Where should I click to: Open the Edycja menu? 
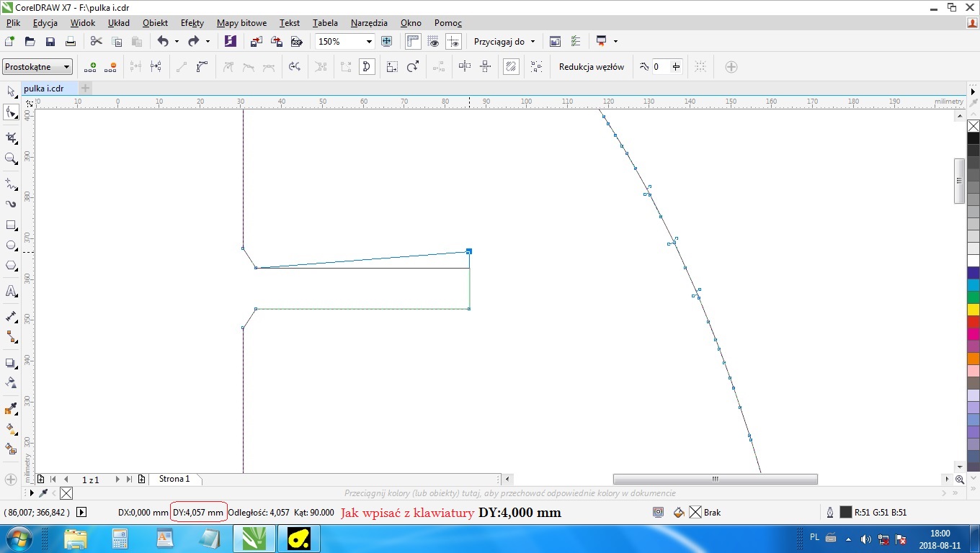tap(45, 23)
